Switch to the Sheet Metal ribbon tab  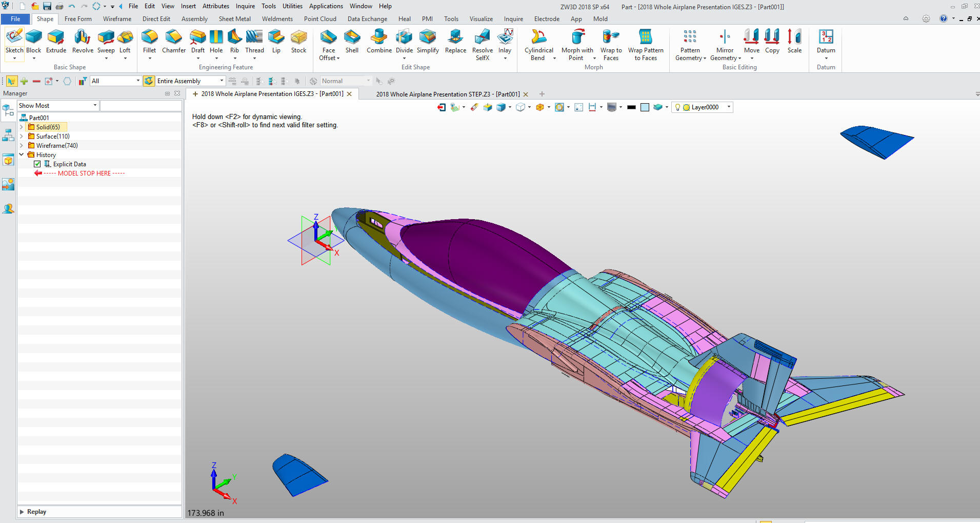pos(234,19)
